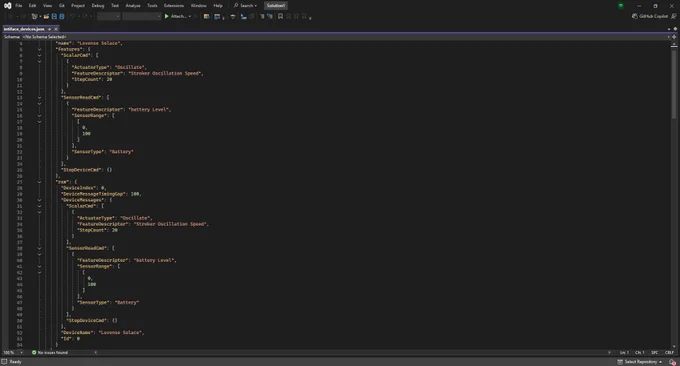
Task: Click the notifications bell icon
Action: coord(673,362)
